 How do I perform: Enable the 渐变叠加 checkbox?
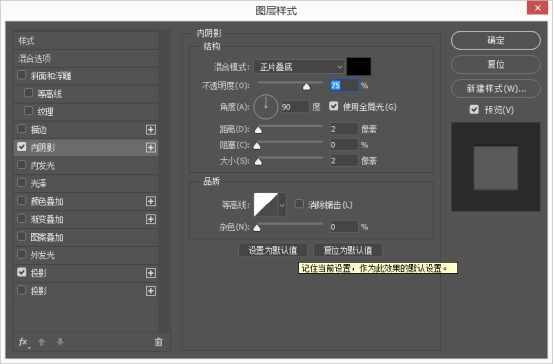(x=22, y=218)
